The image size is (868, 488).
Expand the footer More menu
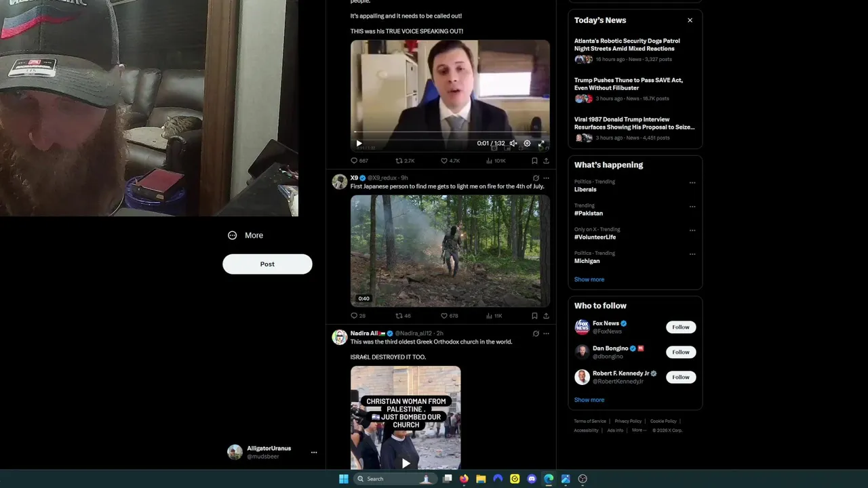click(639, 430)
